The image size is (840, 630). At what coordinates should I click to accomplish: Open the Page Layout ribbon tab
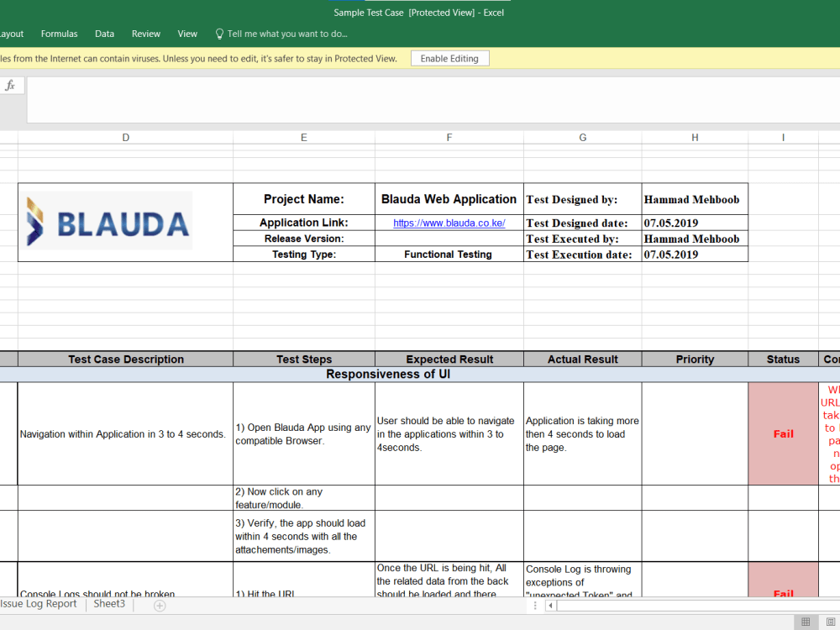tap(12, 34)
